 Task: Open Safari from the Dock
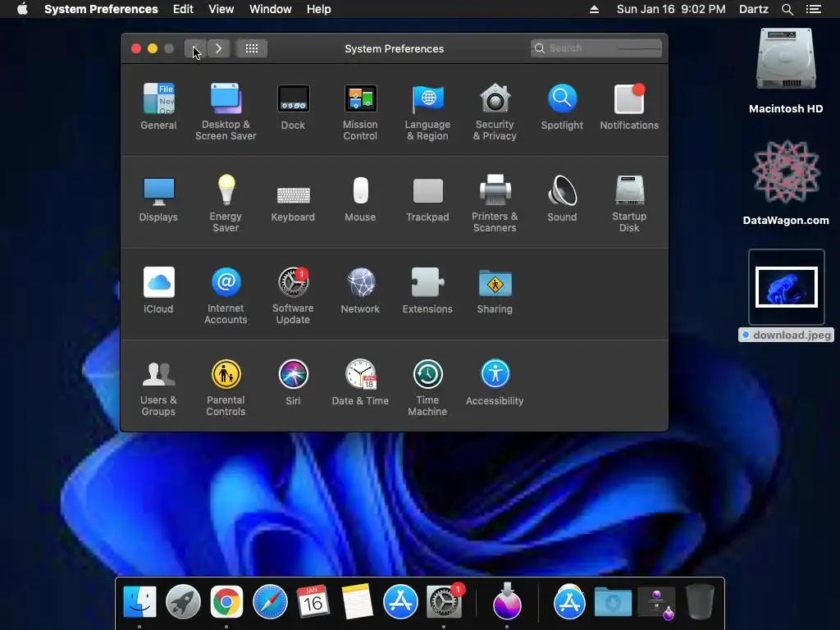269,601
